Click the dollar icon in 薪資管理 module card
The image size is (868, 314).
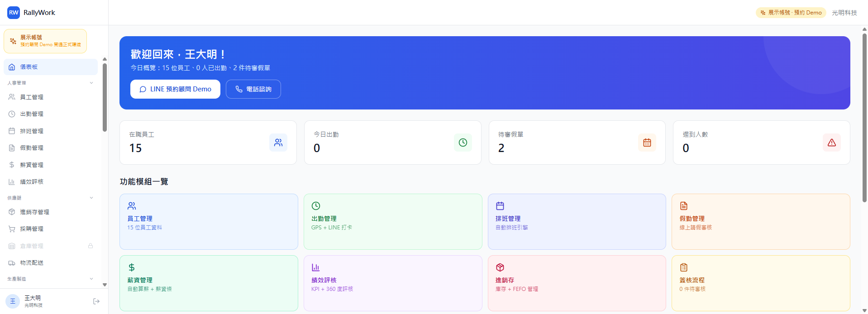click(132, 267)
